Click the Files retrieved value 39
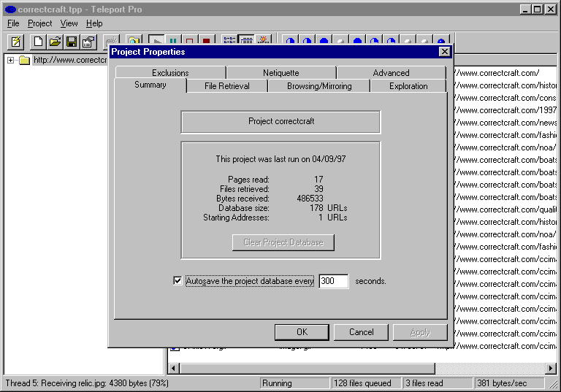 coord(318,189)
